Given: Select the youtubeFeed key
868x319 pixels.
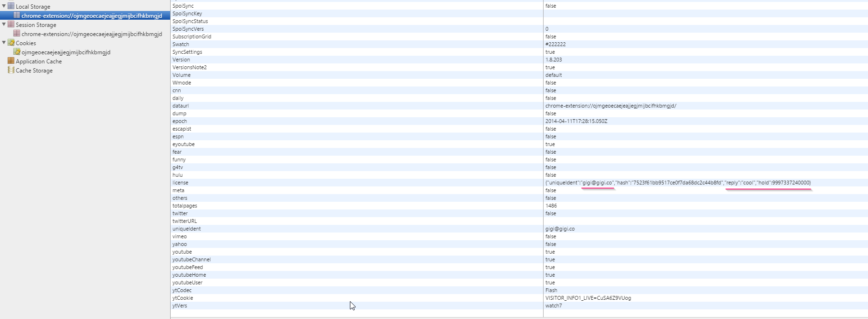Looking at the screenshot, I should (x=187, y=267).
